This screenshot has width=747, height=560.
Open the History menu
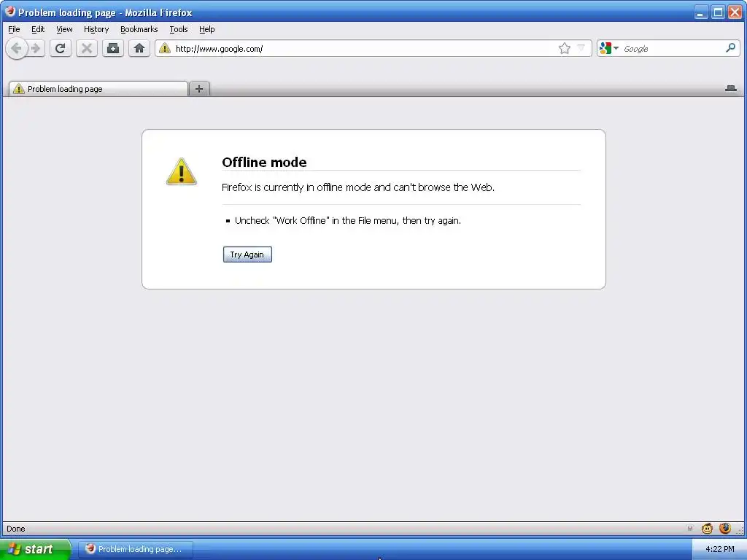96,29
